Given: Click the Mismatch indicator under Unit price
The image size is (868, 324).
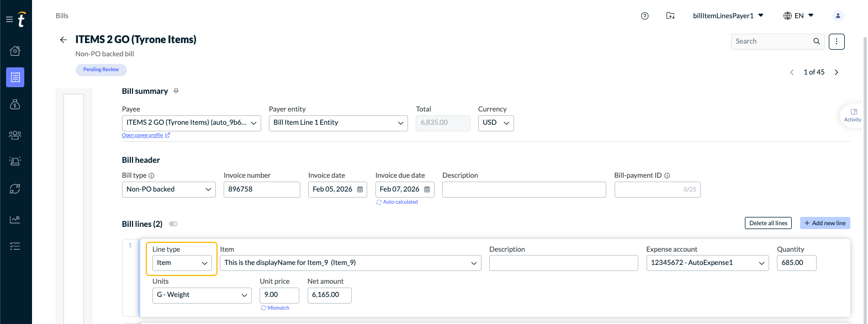Looking at the screenshot, I should [x=275, y=308].
